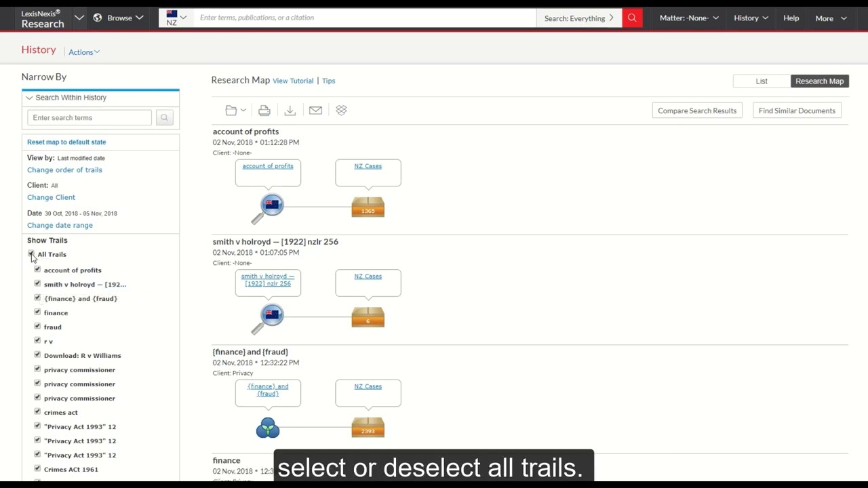Open the Browse globe menu

pyautogui.click(x=119, y=18)
